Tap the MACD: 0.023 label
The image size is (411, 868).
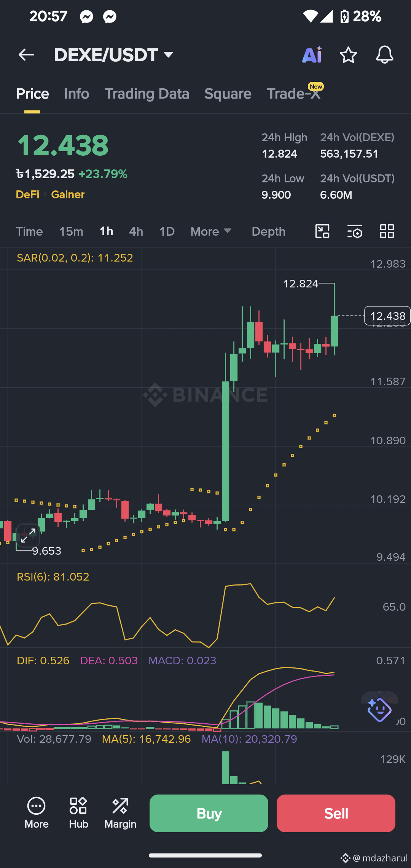182,661
